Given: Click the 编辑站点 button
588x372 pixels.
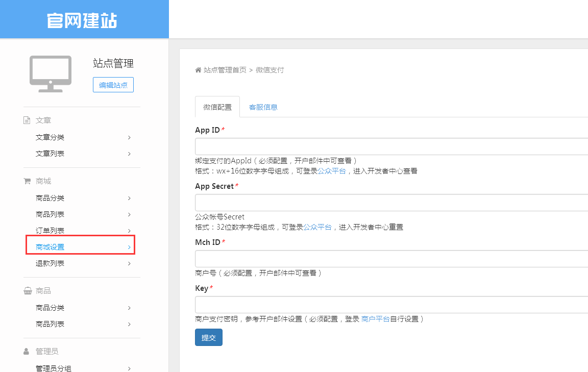Looking at the screenshot, I should click(x=113, y=85).
